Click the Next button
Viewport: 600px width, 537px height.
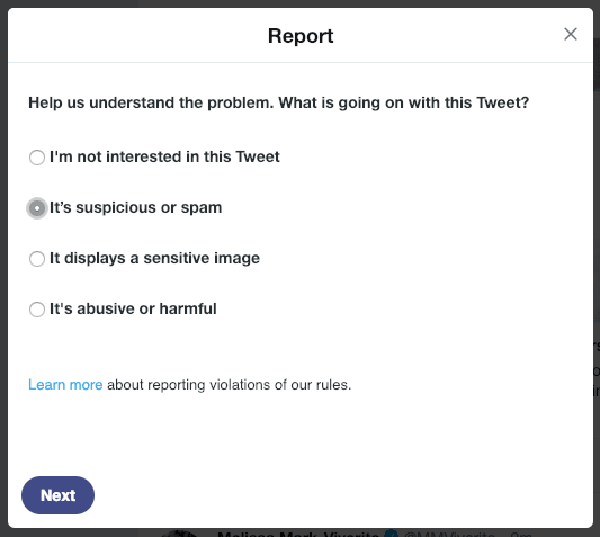[58, 495]
